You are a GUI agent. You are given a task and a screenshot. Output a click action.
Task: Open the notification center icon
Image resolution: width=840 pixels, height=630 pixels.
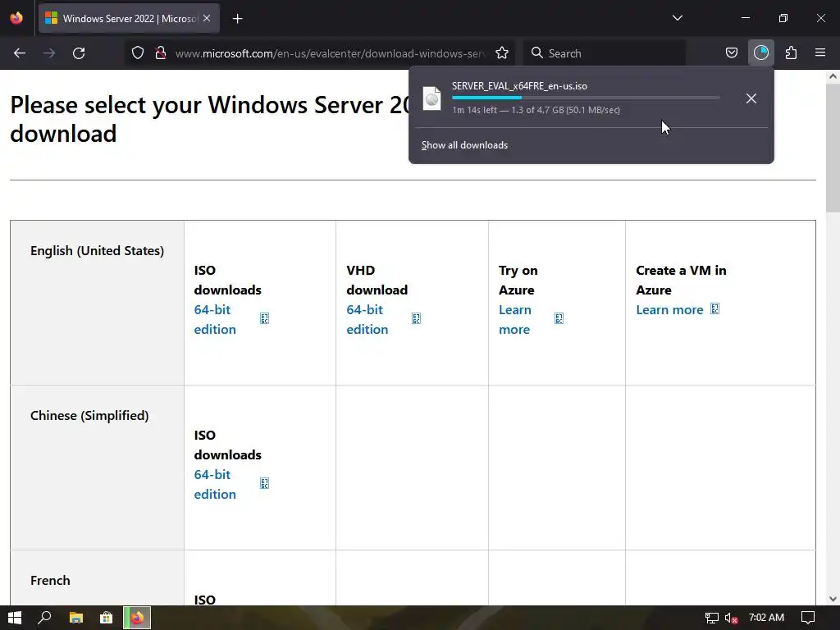click(x=808, y=618)
